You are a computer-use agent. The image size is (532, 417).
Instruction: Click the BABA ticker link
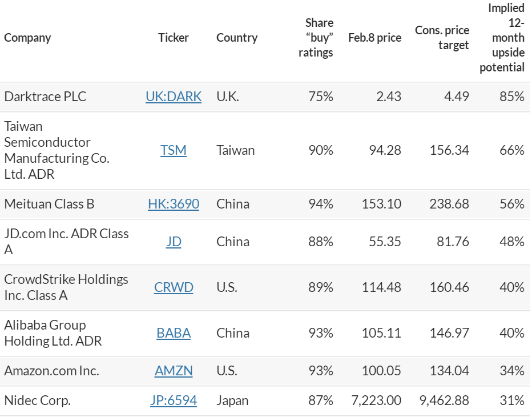coord(174,333)
